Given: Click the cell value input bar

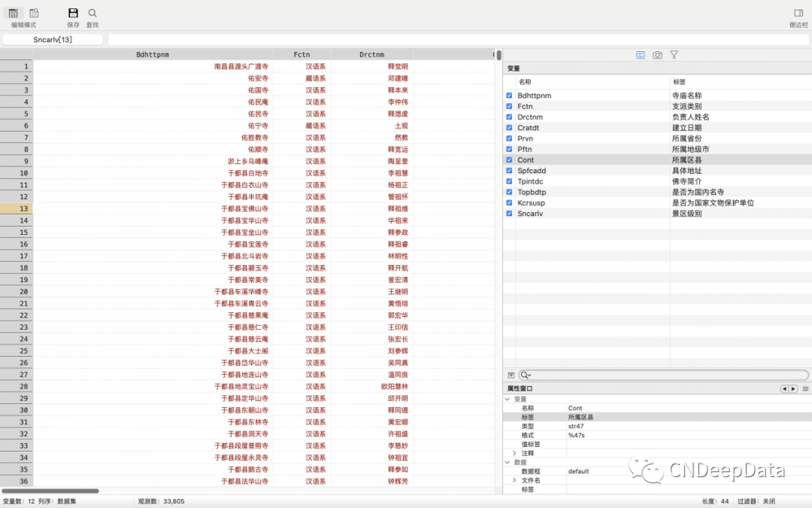Looking at the screenshot, I should 459,39.
